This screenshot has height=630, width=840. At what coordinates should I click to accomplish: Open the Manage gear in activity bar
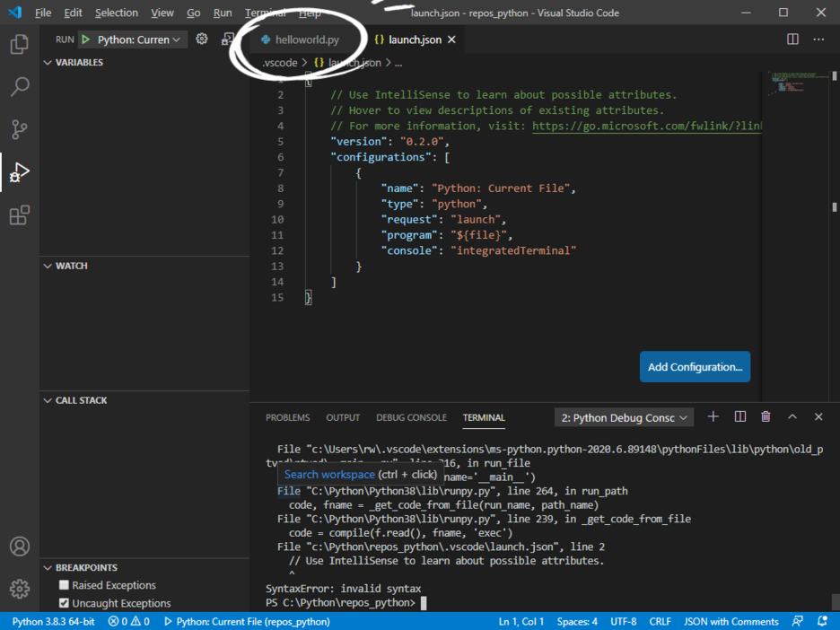click(19, 589)
